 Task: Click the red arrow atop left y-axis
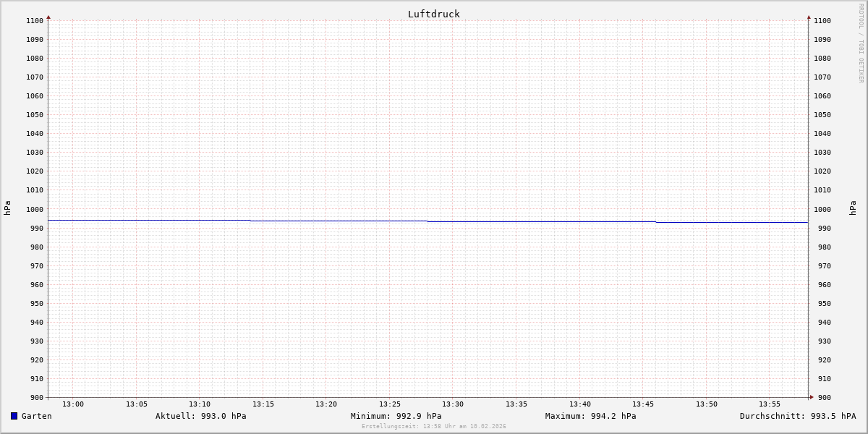pyautogui.click(x=48, y=17)
